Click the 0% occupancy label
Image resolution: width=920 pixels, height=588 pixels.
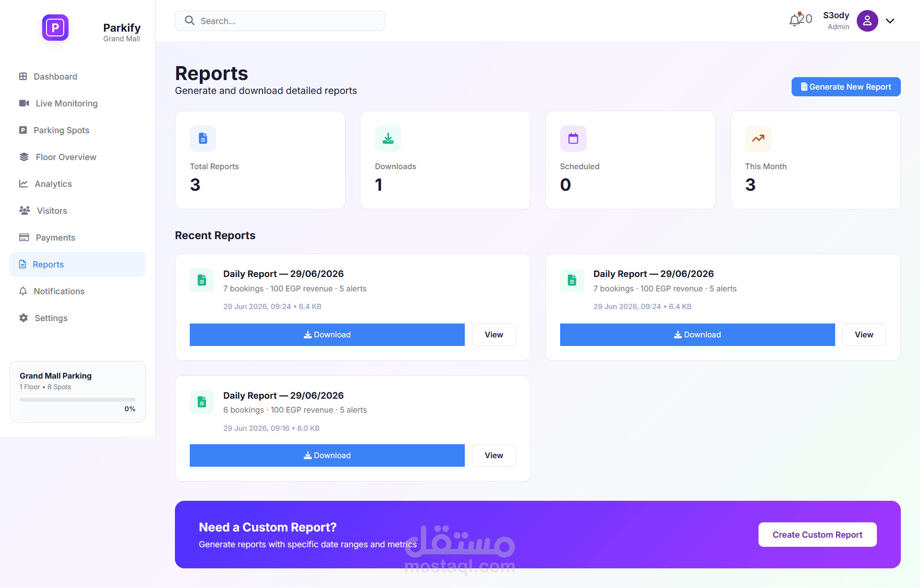pyautogui.click(x=130, y=409)
